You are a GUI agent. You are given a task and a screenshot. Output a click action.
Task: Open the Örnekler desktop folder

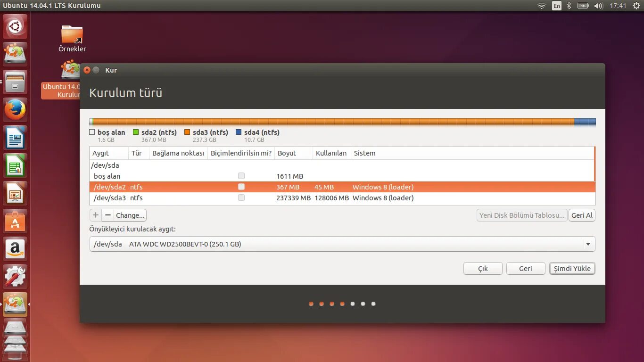pyautogui.click(x=72, y=39)
